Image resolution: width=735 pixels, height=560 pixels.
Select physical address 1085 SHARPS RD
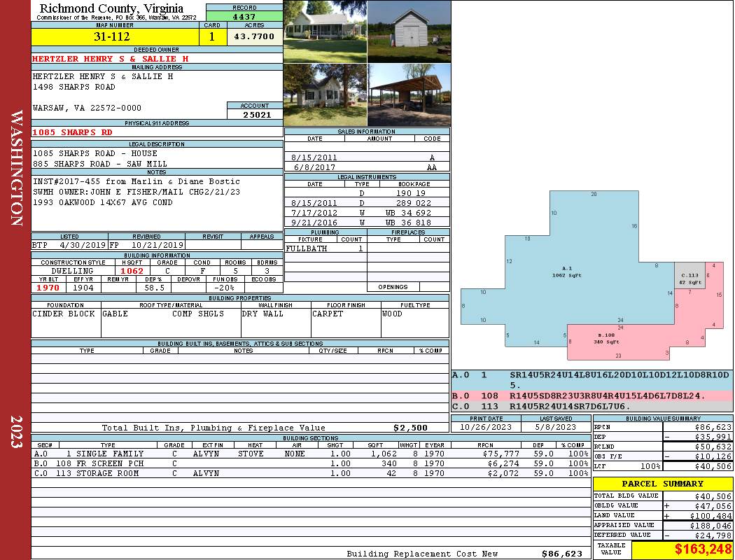click(x=72, y=132)
